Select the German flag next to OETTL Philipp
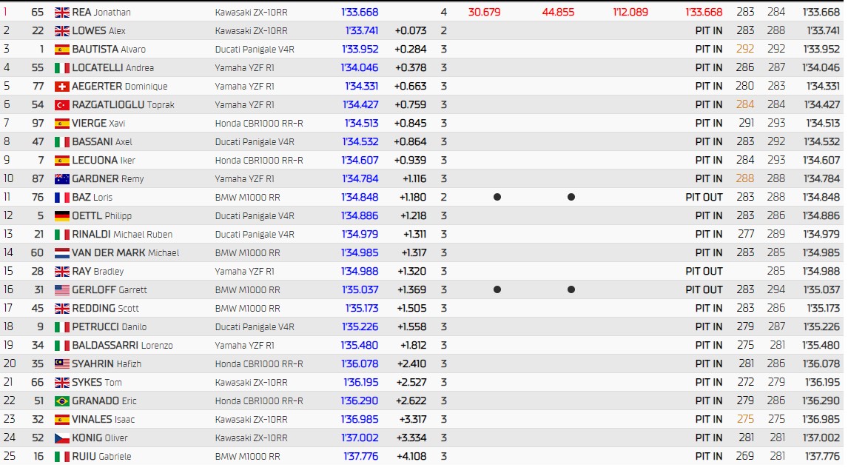The height and width of the screenshot is (476, 868). tap(62, 216)
